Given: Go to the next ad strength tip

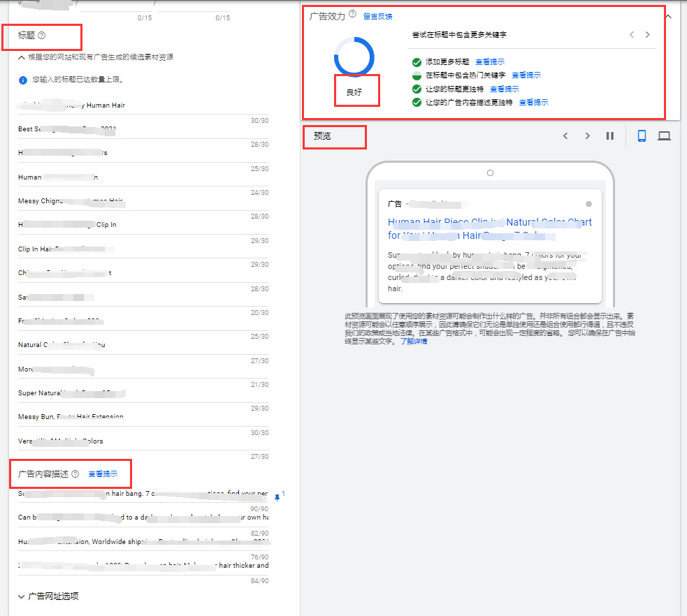Looking at the screenshot, I should [x=648, y=35].
